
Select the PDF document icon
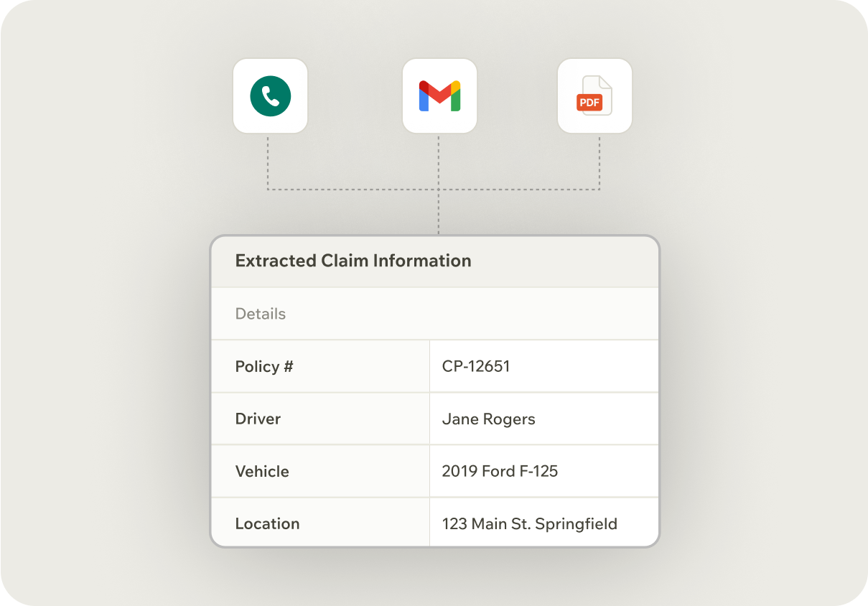click(x=595, y=96)
